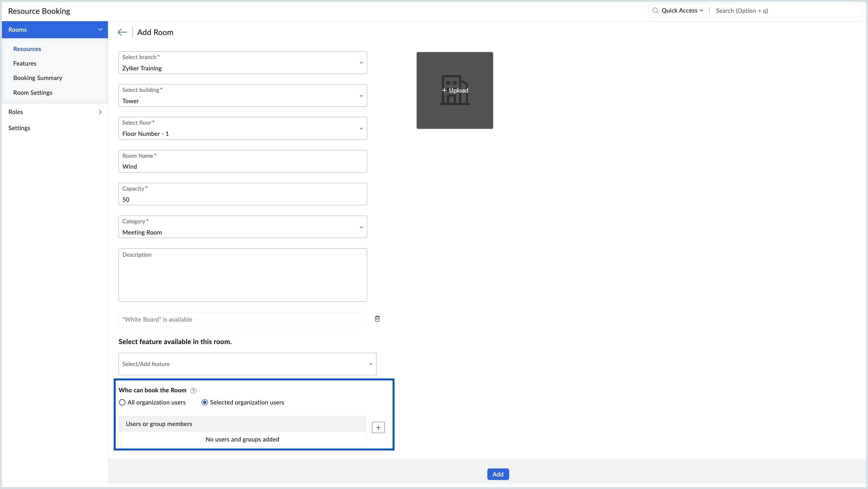Click the Resource Booking title
The image size is (868, 489).
(39, 11)
